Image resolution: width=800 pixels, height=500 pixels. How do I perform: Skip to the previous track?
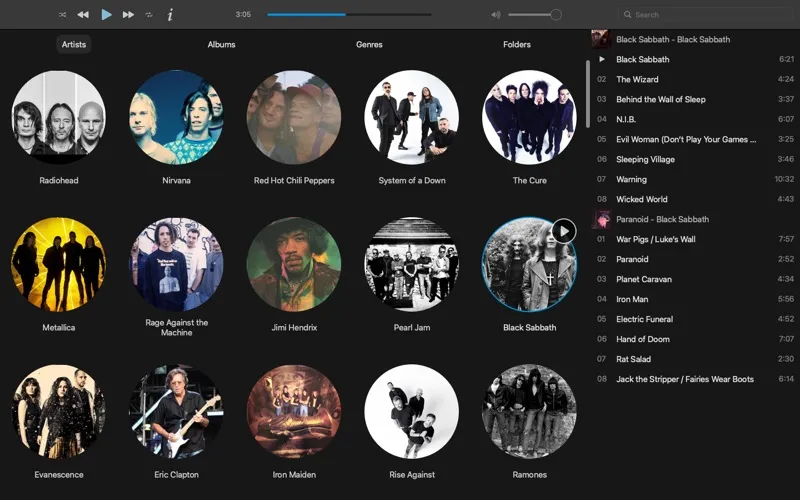[x=83, y=15]
